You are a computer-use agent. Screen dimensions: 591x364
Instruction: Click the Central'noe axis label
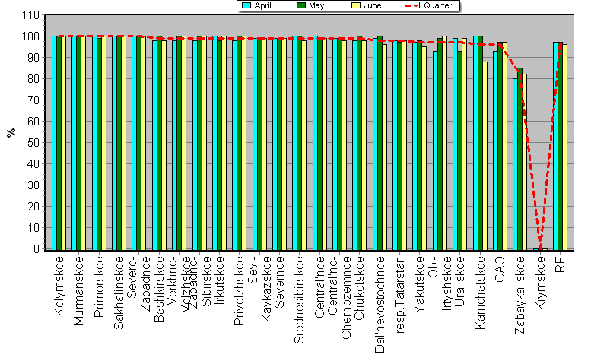point(319,286)
